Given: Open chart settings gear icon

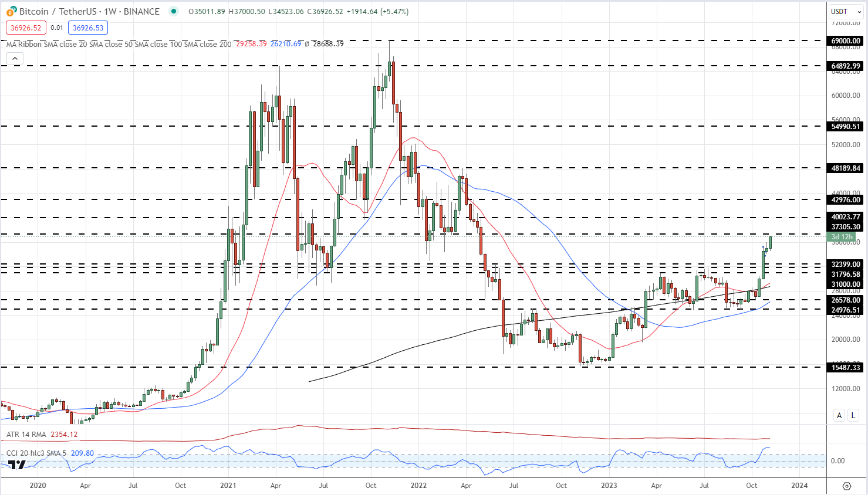Looking at the screenshot, I should 846,486.
